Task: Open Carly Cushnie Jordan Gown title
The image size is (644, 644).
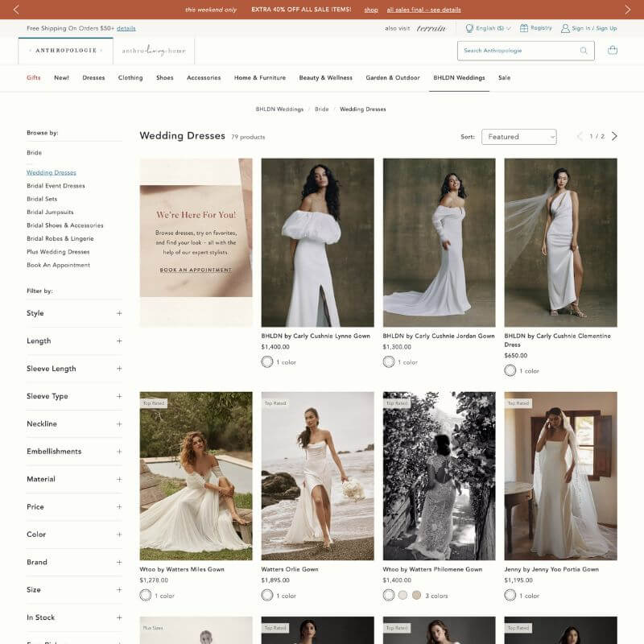Action: [439, 336]
